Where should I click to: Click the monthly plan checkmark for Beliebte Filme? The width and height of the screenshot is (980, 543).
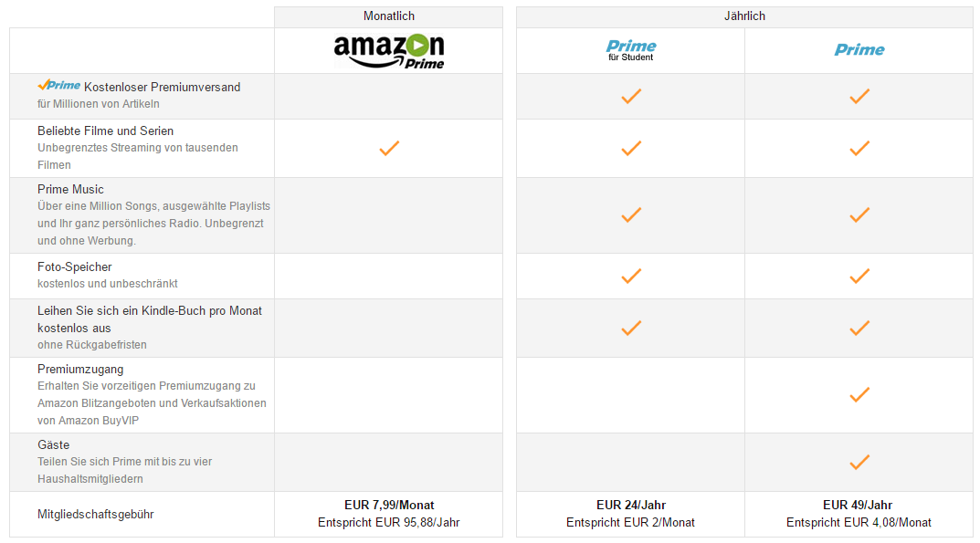point(389,148)
